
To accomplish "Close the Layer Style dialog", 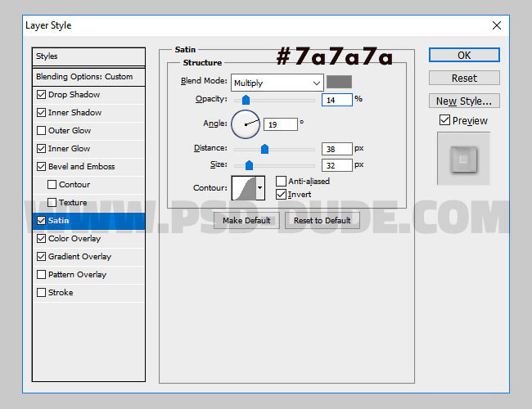I will (x=497, y=25).
